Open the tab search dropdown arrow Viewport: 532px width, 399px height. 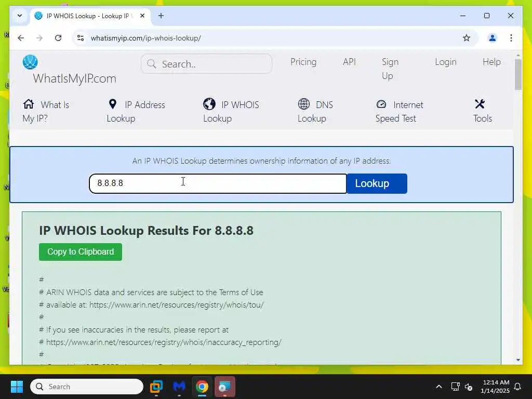pyautogui.click(x=20, y=16)
